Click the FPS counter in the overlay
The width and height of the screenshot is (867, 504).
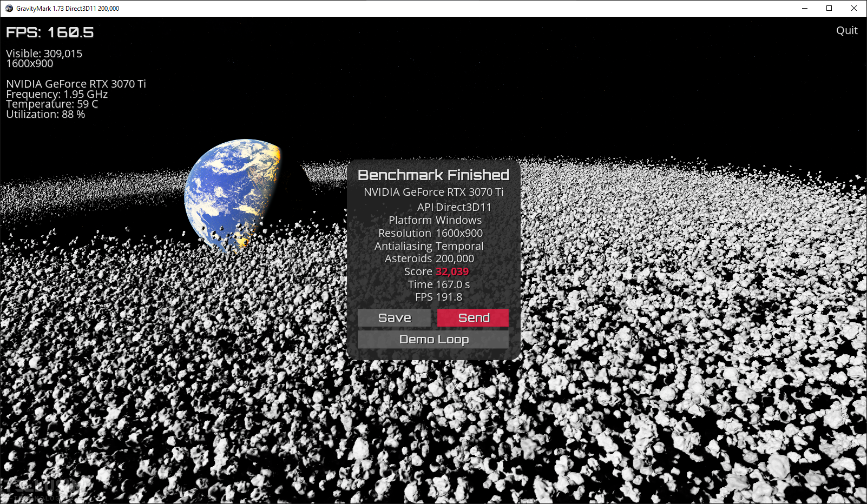tap(50, 32)
